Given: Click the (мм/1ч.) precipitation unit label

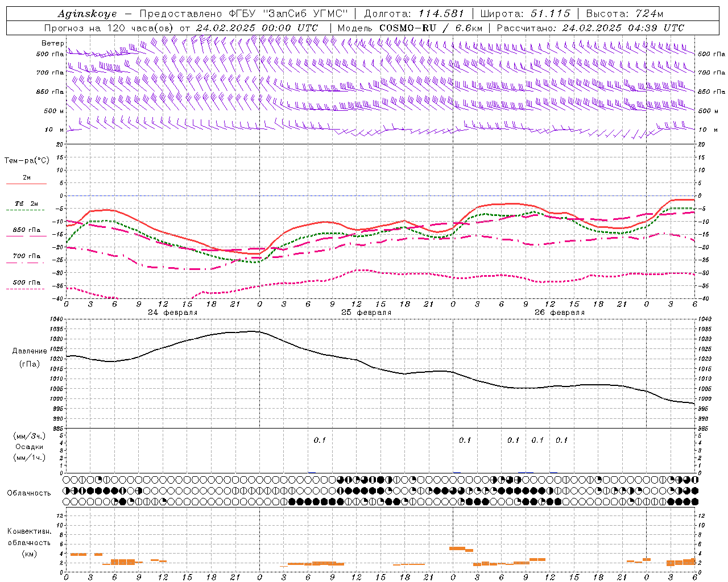Looking at the screenshot, I should coord(30,458).
